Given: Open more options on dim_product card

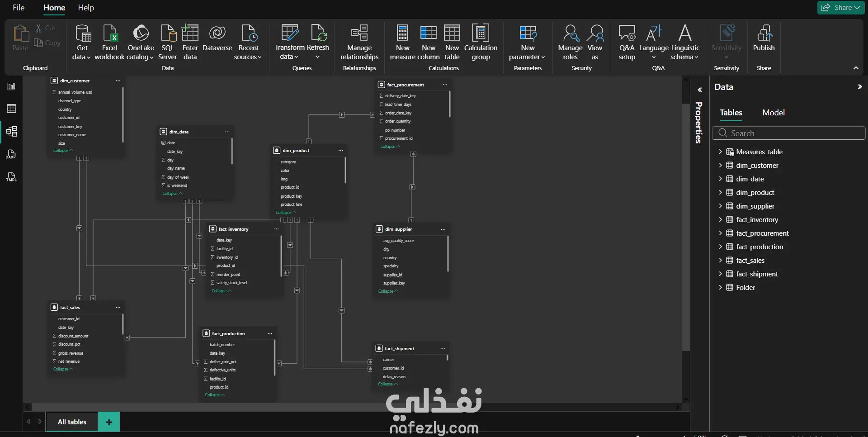Looking at the screenshot, I should [x=340, y=151].
